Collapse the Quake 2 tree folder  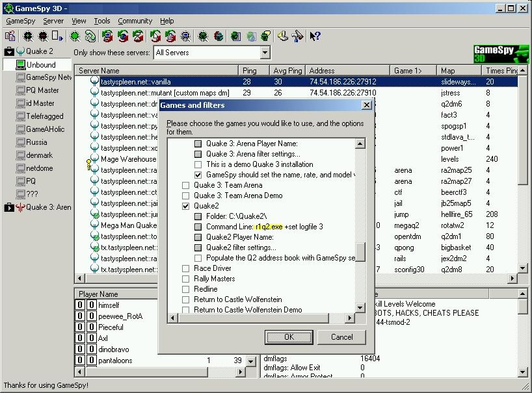coord(9,52)
